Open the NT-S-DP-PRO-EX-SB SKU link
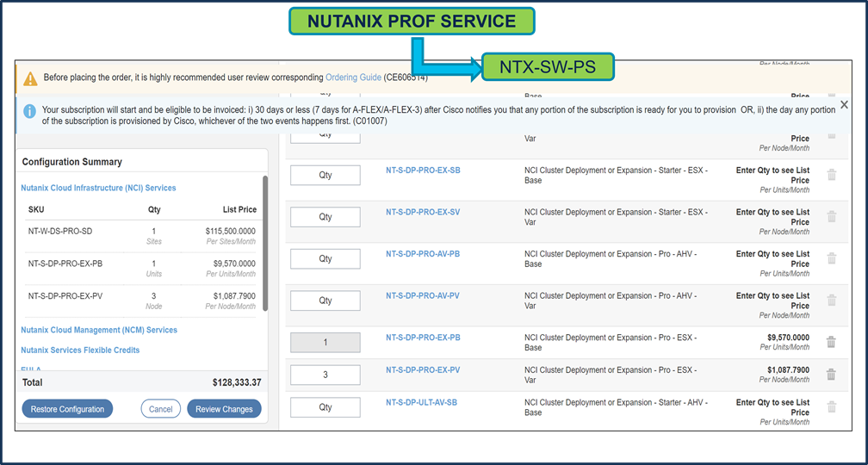Image resolution: width=868 pixels, height=465 pixels. coord(423,170)
